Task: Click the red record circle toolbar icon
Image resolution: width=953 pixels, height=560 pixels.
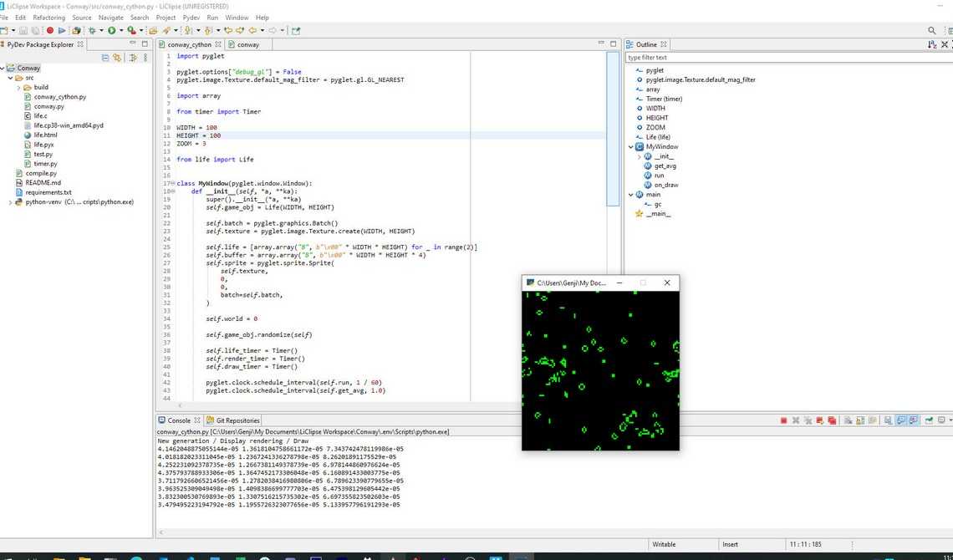Action: 49,31
